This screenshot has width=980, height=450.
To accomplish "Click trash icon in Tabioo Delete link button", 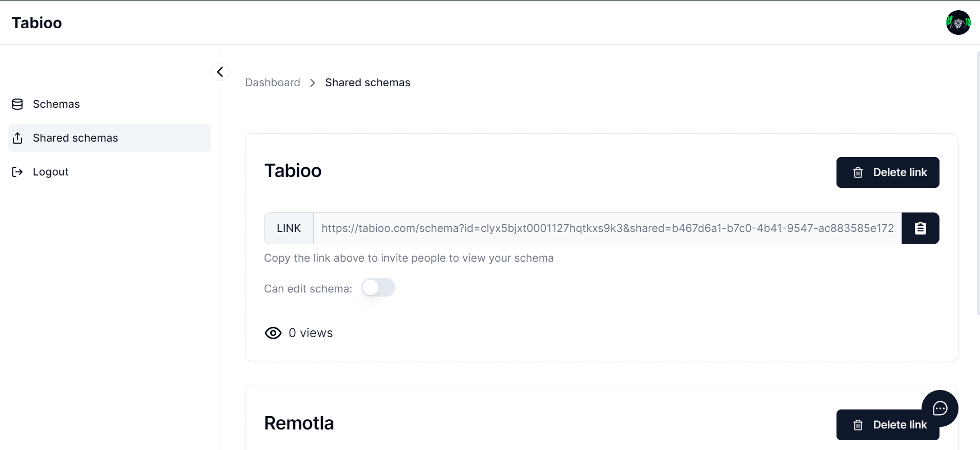I will [858, 173].
